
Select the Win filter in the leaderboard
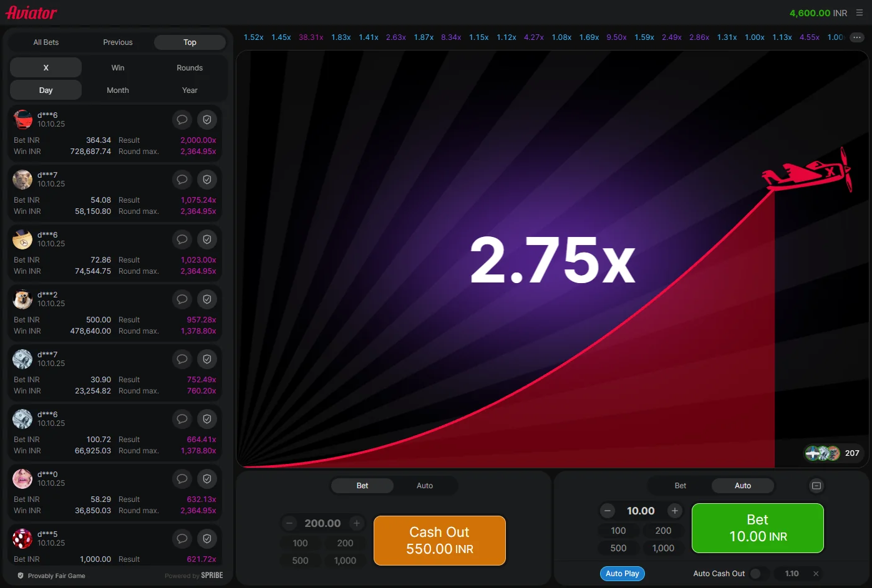(x=117, y=67)
